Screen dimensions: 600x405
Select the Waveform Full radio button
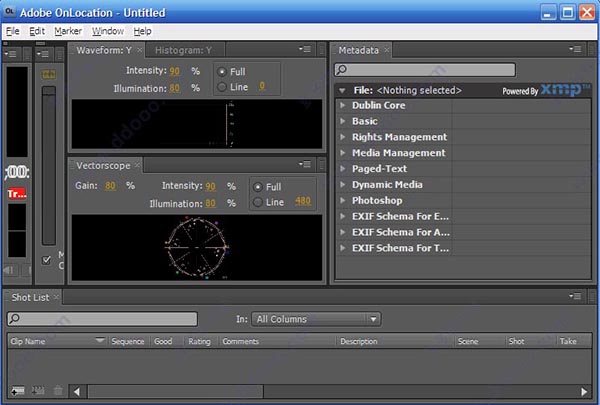[222, 72]
